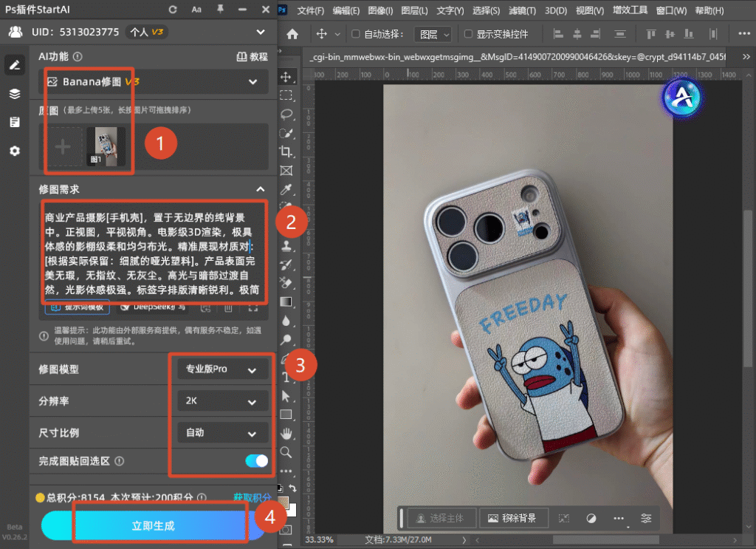Select the Dodge tool
This screenshot has width=756, height=549.
pyautogui.click(x=286, y=340)
